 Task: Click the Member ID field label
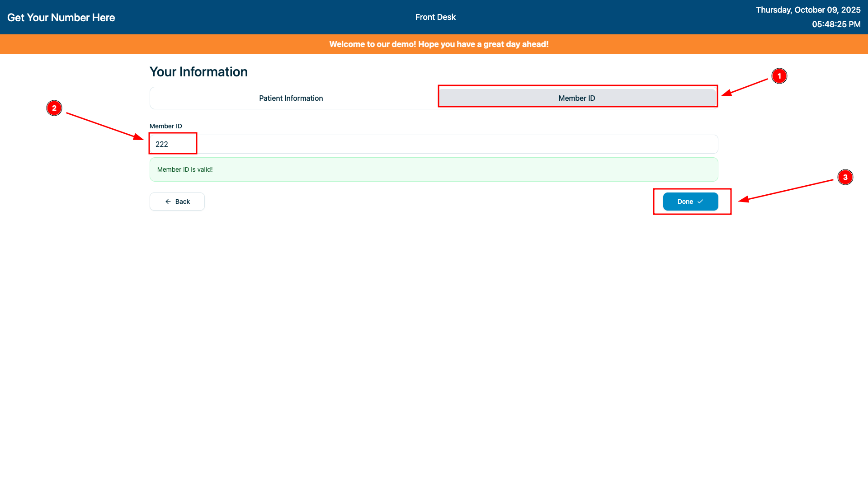tap(165, 126)
